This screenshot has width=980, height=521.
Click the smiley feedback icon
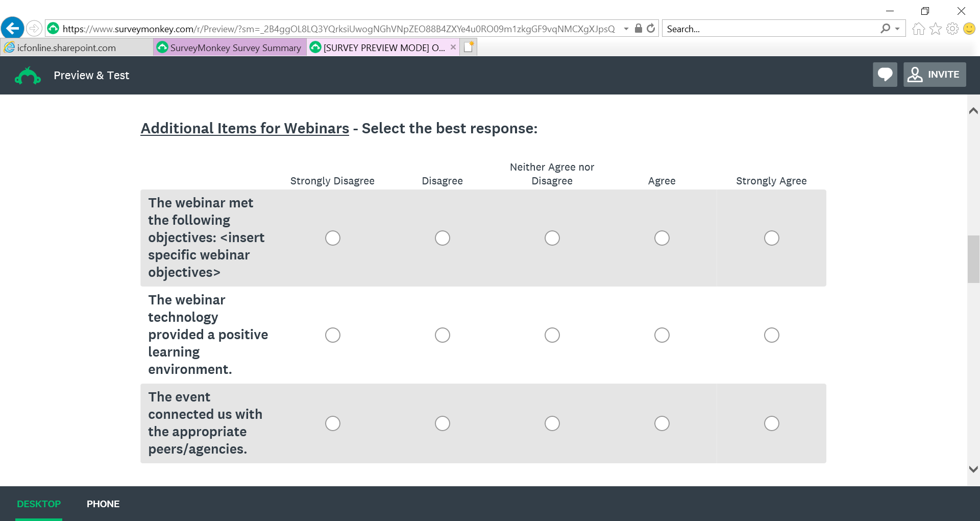pos(969,29)
